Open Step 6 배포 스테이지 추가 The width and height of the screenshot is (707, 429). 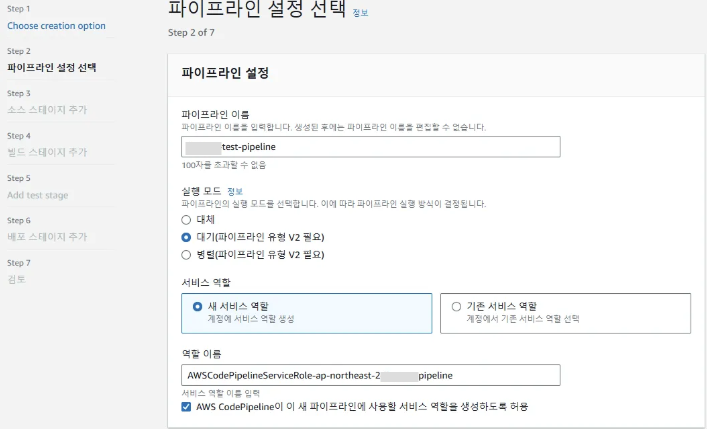click(47, 237)
